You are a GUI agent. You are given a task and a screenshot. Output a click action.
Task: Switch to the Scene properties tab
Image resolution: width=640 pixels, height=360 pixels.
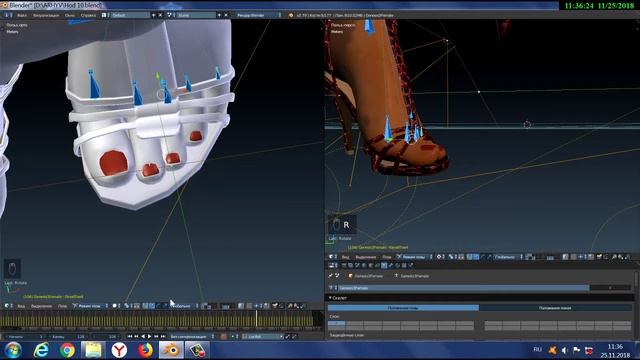pyautogui.click(x=357, y=265)
